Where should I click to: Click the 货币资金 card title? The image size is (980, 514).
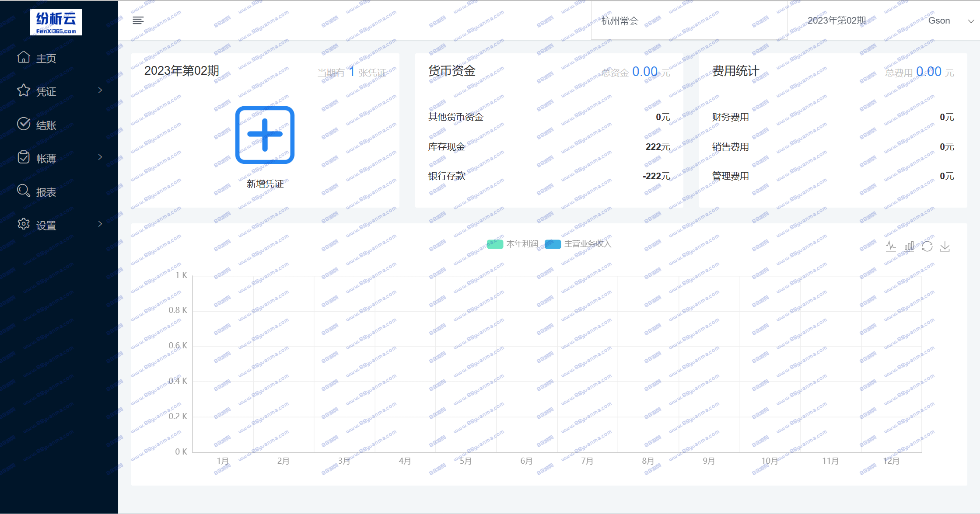pos(452,71)
